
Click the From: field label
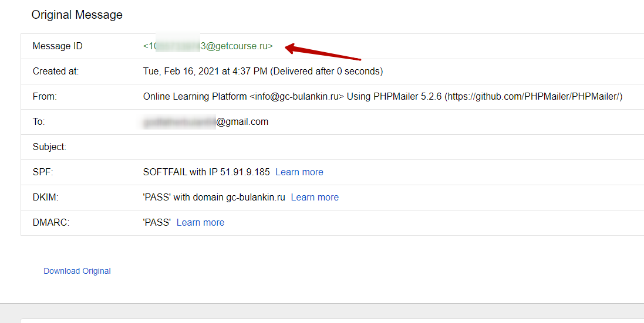click(45, 97)
